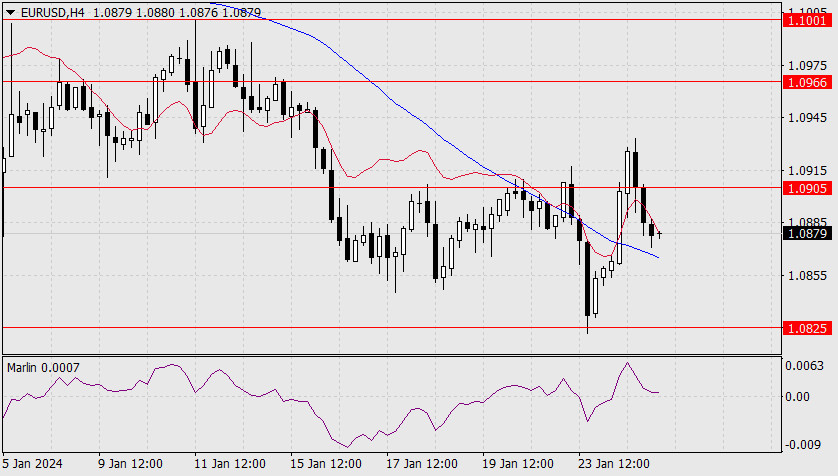This screenshot has width=838, height=476.
Task: Click the 19 Jan 12:00 time label
Action: coord(517,463)
